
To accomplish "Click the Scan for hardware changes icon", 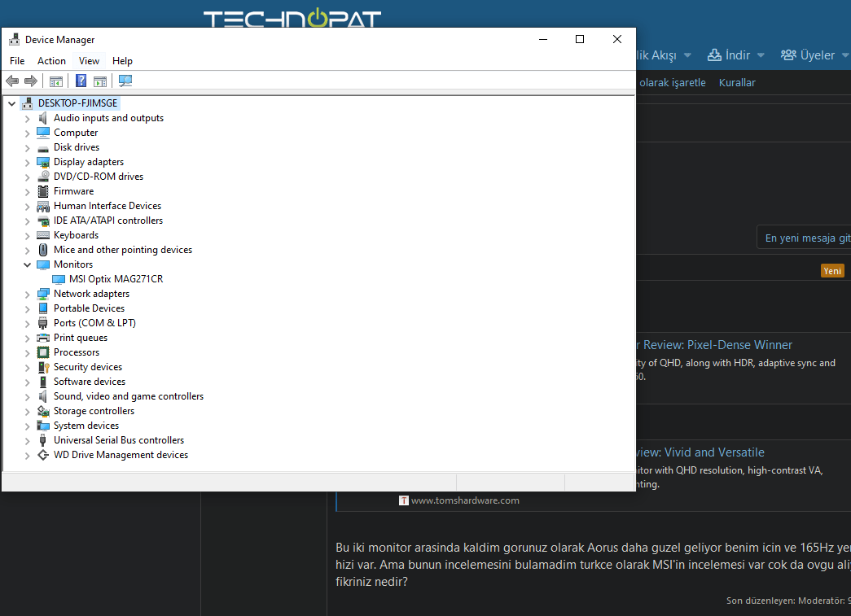I will point(125,81).
